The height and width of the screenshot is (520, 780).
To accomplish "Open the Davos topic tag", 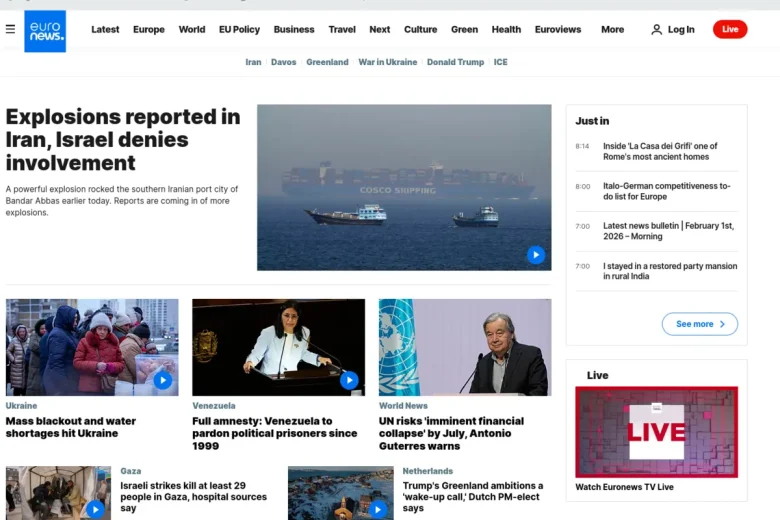I will coord(284,62).
